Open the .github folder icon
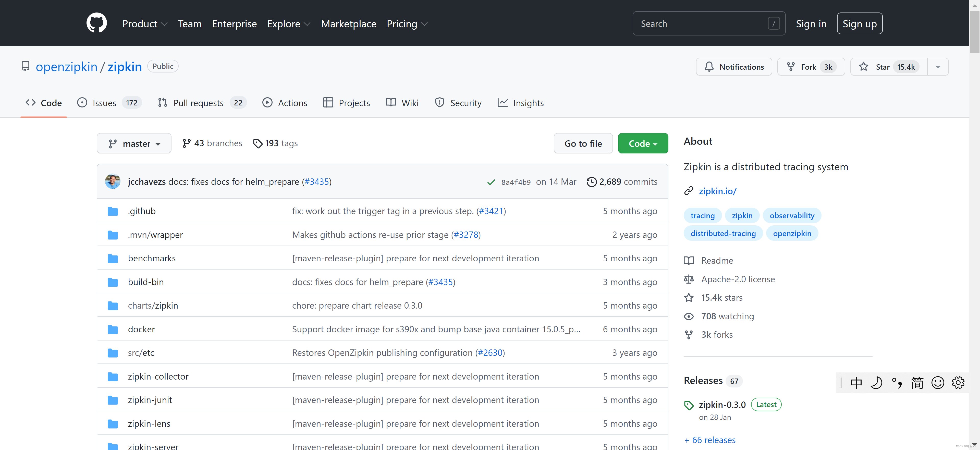 coord(113,211)
